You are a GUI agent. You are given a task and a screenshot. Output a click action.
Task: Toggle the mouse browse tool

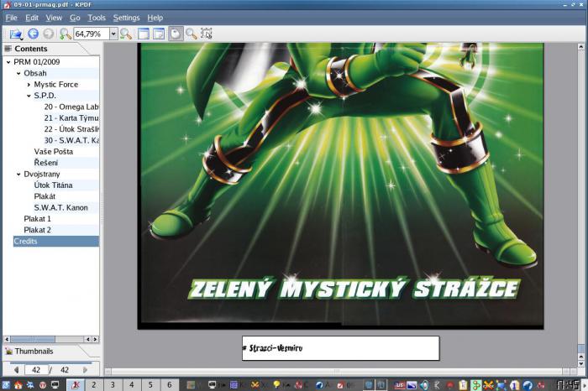pos(176,34)
